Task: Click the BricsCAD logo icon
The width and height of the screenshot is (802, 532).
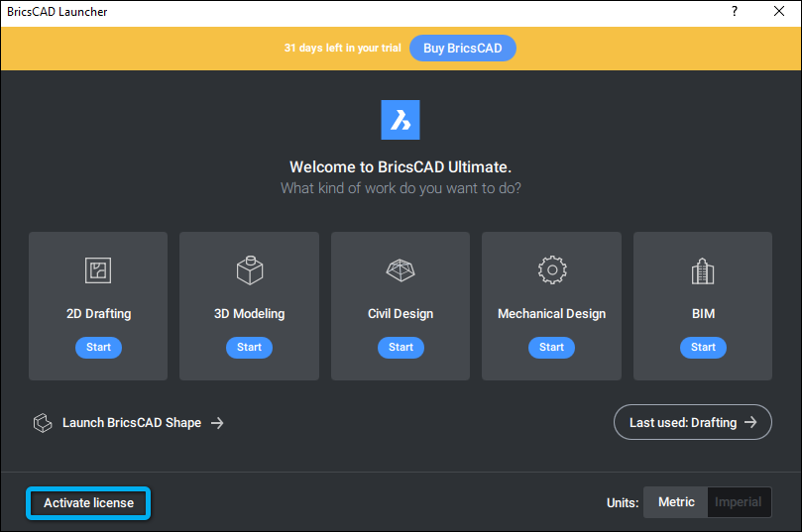Action: coord(401,120)
